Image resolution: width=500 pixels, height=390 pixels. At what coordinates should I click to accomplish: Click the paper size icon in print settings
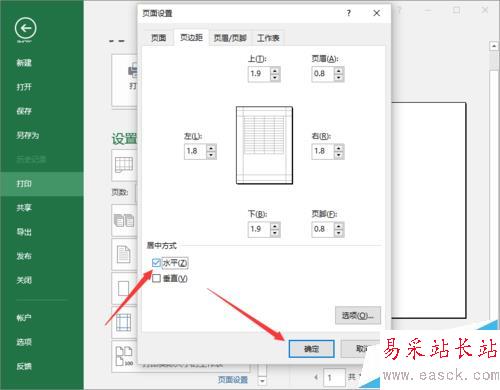click(124, 289)
